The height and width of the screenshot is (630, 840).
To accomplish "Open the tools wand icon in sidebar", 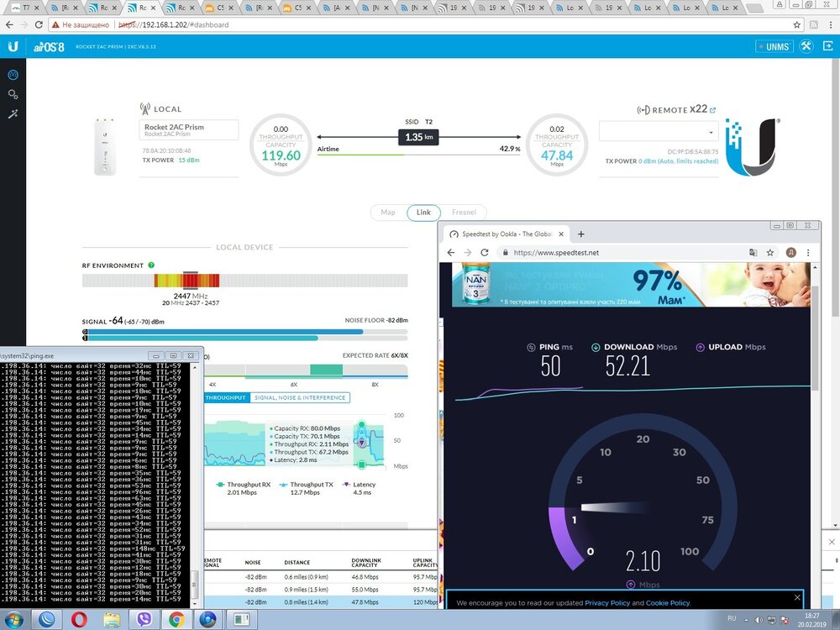I will coord(13,113).
